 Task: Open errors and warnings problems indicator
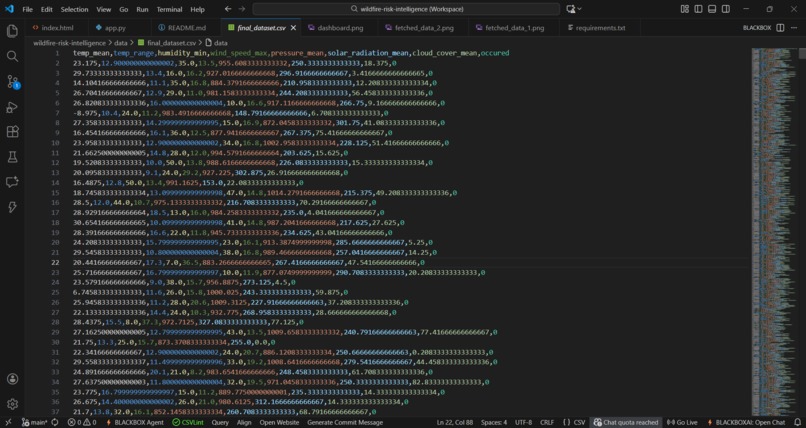click(x=82, y=422)
